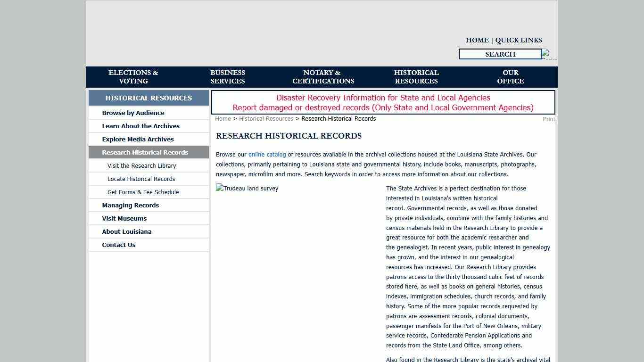The height and width of the screenshot is (362, 644).
Task: Type in the SEARCH input field
Action: pos(500,54)
